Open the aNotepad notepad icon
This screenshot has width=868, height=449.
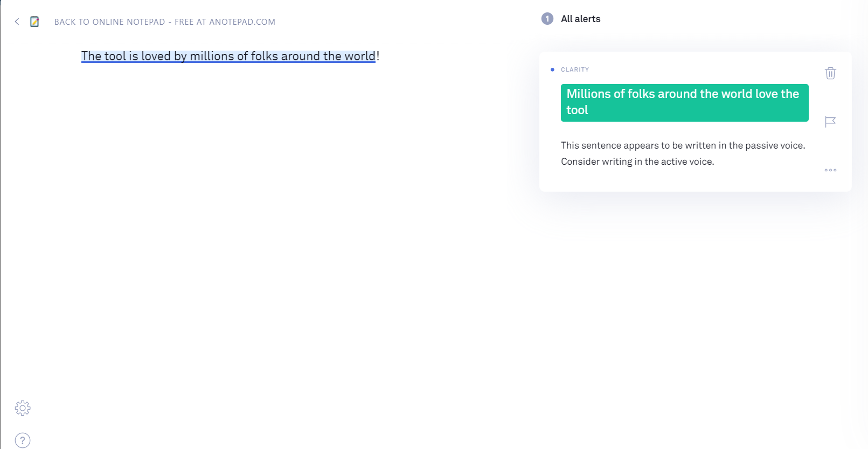click(x=34, y=22)
